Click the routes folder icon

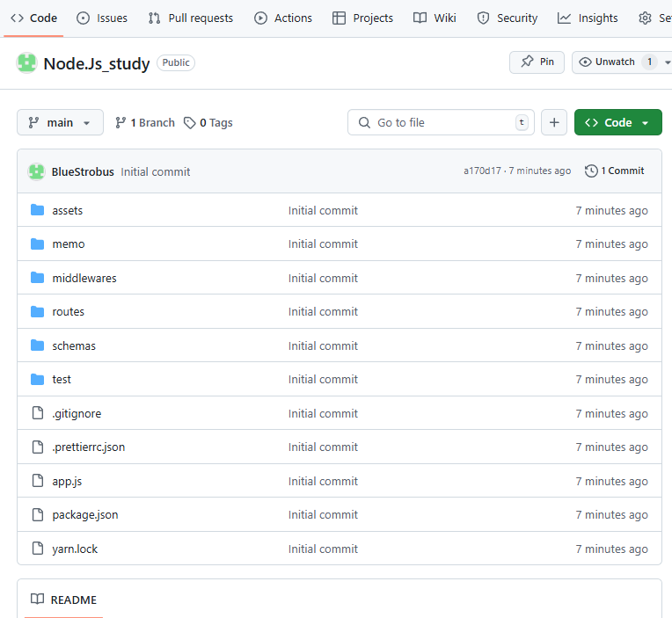[37, 312]
